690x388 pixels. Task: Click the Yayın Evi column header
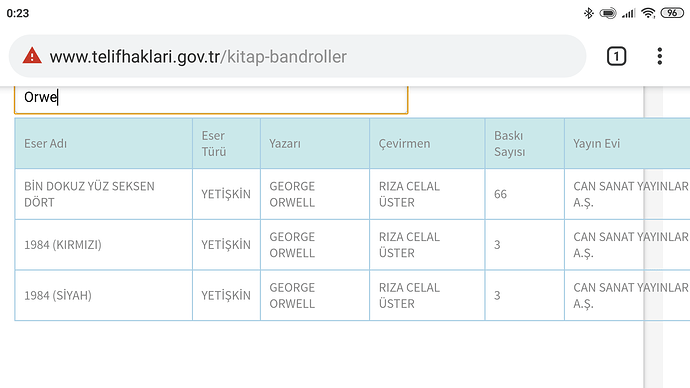(x=627, y=143)
